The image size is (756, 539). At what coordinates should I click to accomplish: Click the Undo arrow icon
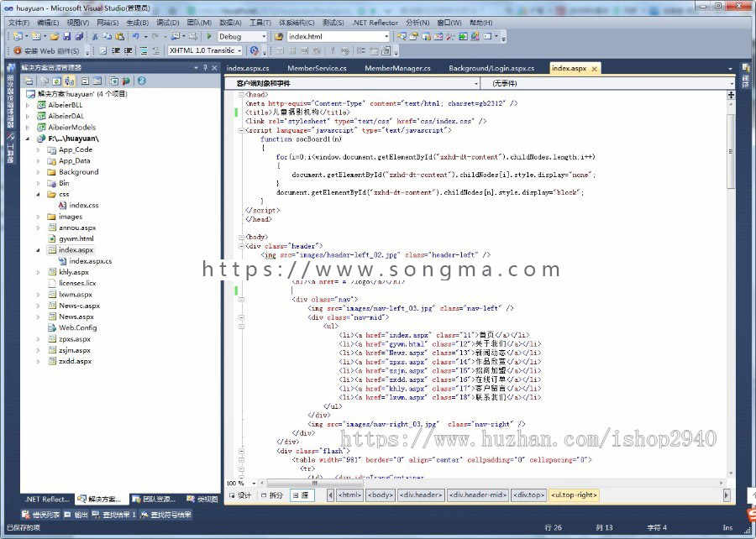tap(136, 37)
